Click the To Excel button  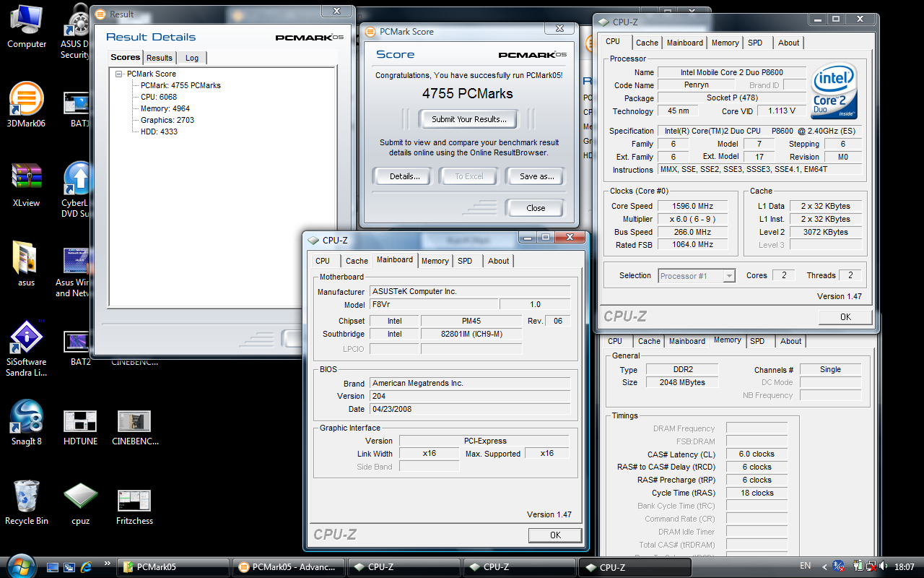(469, 176)
